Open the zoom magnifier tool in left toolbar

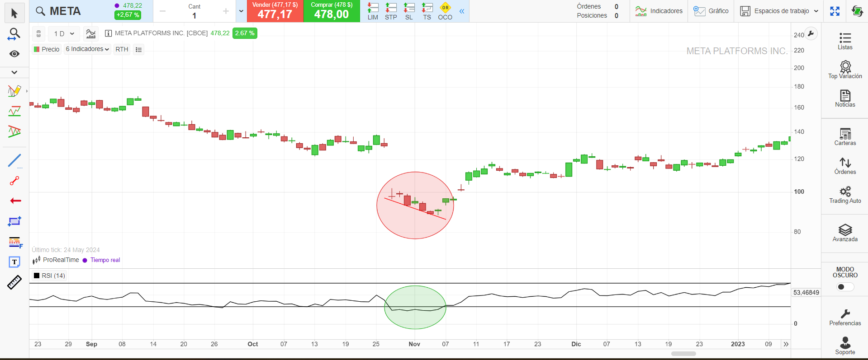14,34
